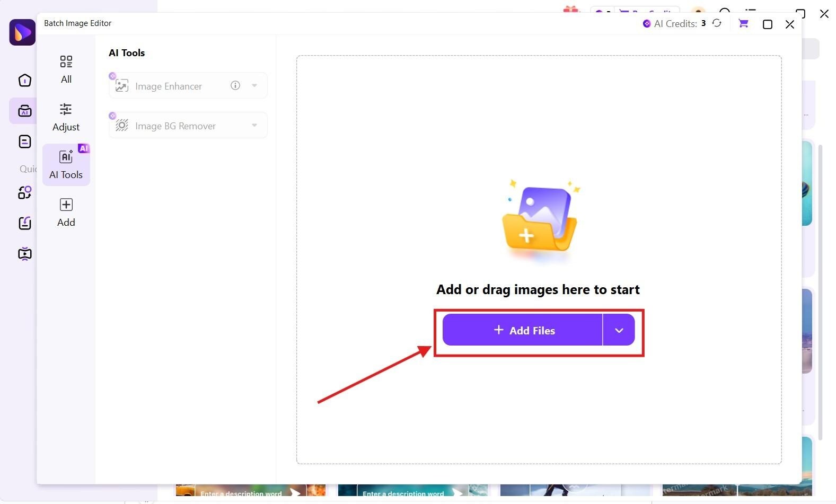
Task: Open the All tools category
Action: 66,69
